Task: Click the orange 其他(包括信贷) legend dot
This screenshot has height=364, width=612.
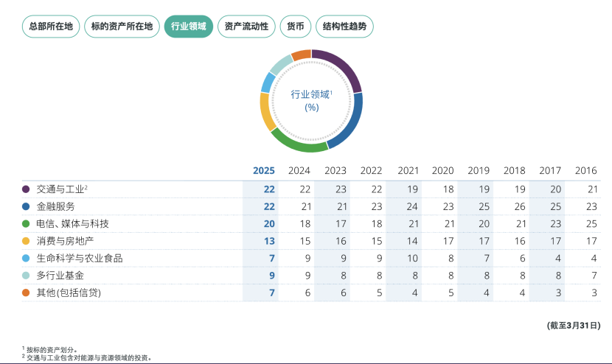Action: click(26, 293)
